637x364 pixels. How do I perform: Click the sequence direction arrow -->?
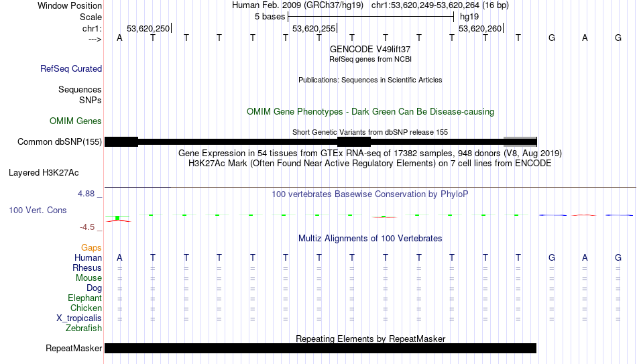pos(95,39)
